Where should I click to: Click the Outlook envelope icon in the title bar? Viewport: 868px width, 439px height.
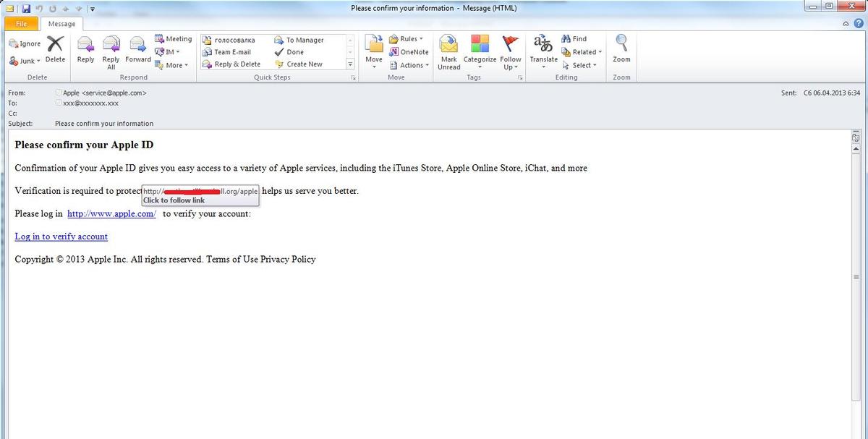[x=11, y=9]
